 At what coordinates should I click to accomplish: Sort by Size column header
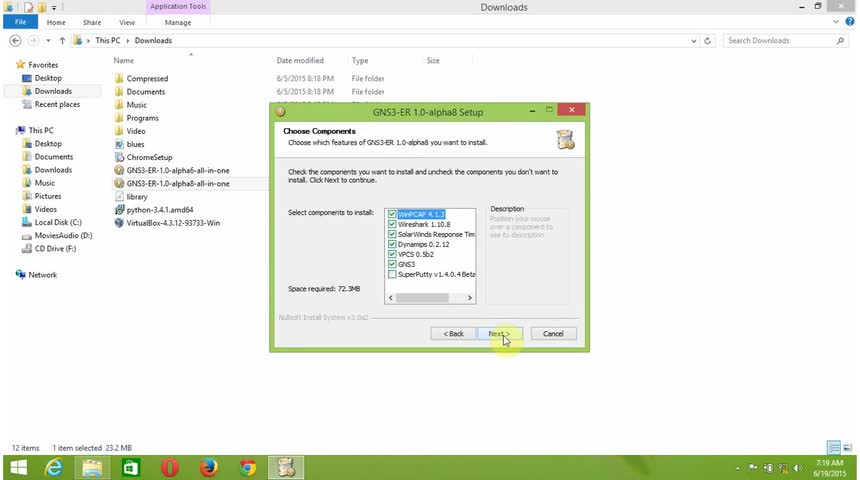click(x=433, y=60)
